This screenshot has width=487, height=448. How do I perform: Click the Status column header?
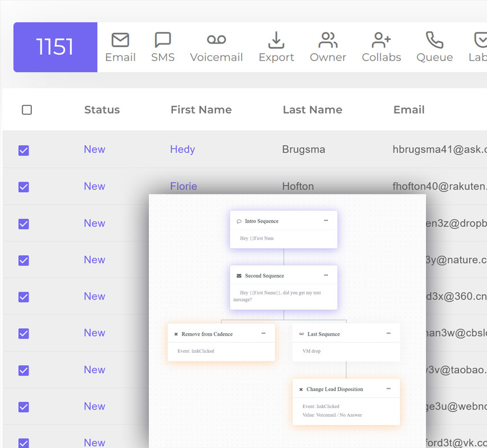coord(102,110)
